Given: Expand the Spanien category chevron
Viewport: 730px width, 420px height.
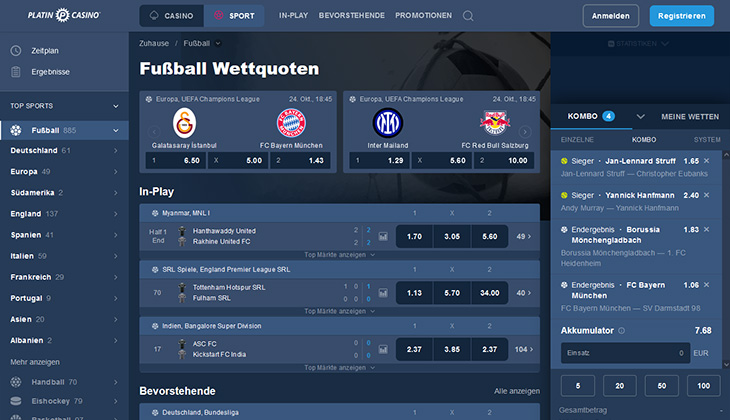Looking at the screenshot, I should [x=115, y=235].
